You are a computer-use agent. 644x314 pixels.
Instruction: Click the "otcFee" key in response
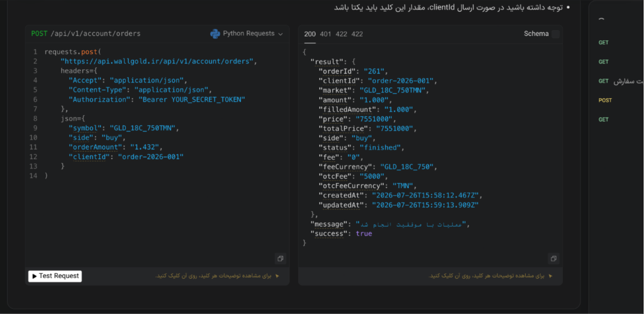tap(335, 176)
